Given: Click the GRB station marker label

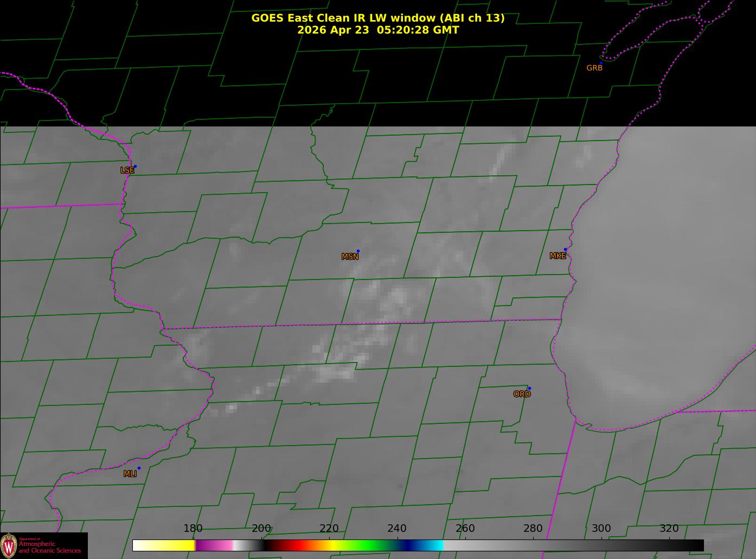Looking at the screenshot, I should pos(594,68).
